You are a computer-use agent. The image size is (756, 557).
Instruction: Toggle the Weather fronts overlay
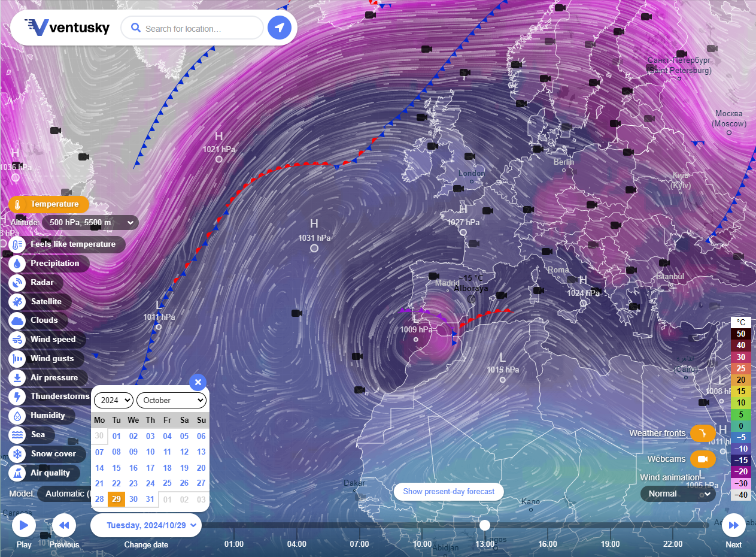coord(703,433)
